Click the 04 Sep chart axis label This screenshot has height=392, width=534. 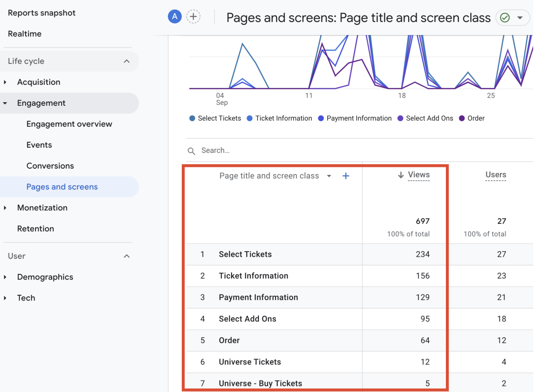click(222, 99)
